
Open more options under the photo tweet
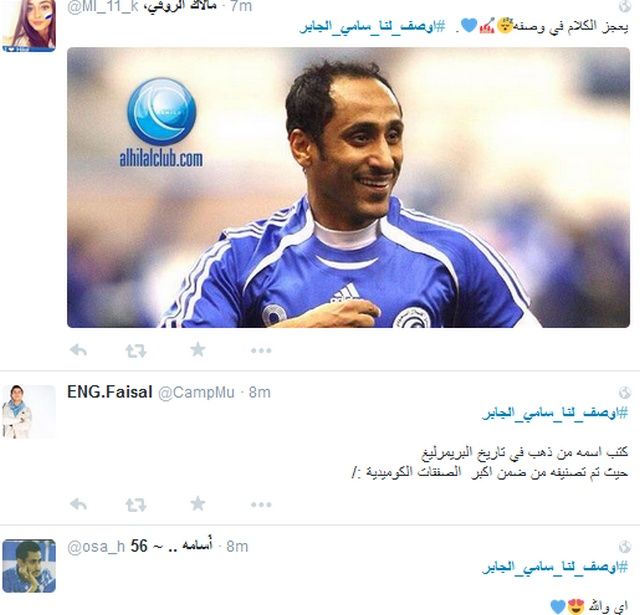coord(261,351)
